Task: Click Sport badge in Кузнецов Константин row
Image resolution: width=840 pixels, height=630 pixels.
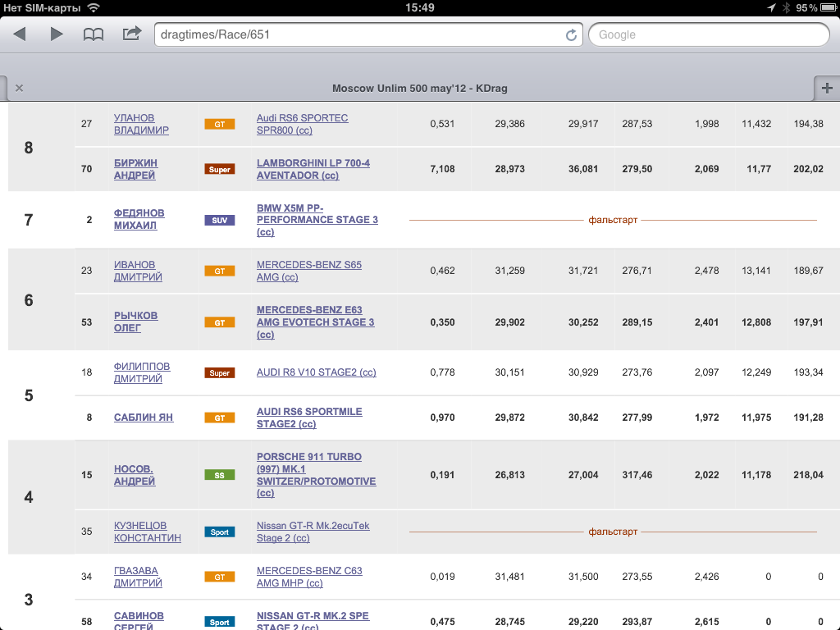Action: (220, 532)
